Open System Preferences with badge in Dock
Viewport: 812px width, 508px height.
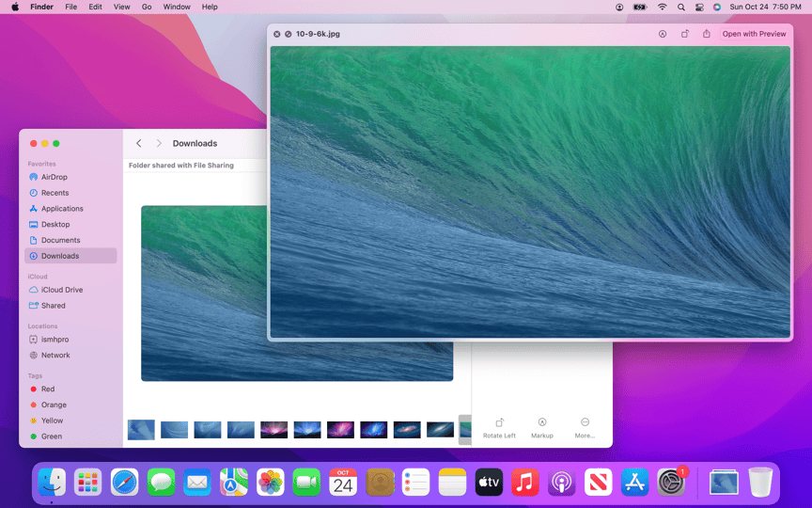click(671, 482)
